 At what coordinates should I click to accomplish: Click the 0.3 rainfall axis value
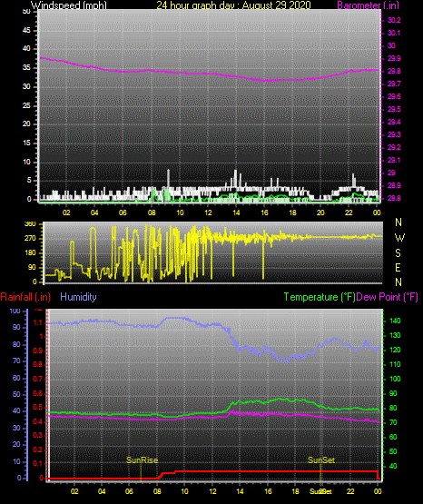point(38,435)
